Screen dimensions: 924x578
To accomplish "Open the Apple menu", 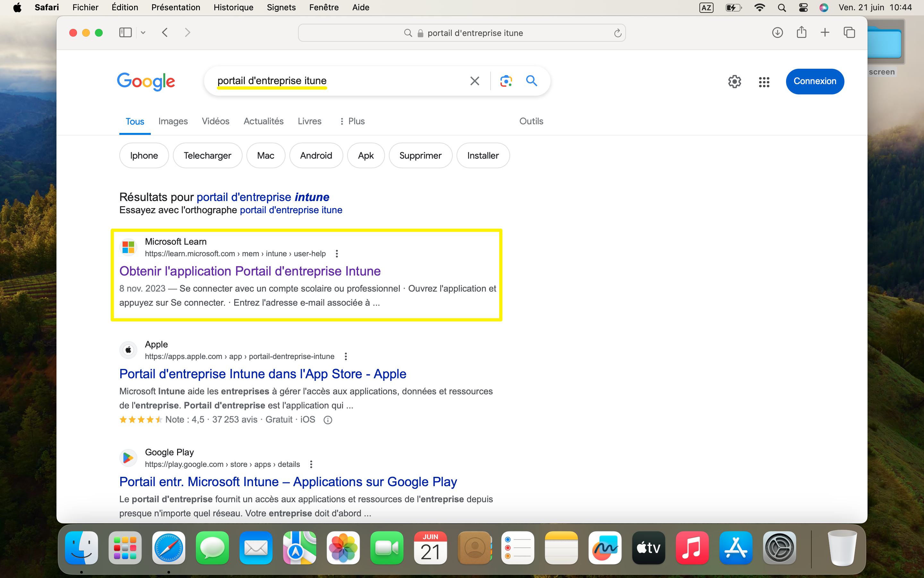I will 17,7.
